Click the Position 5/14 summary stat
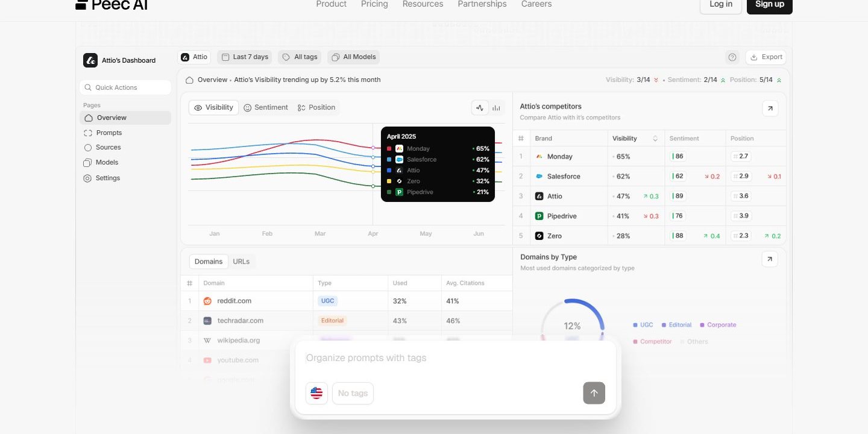The height and width of the screenshot is (434, 868). [x=757, y=80]
